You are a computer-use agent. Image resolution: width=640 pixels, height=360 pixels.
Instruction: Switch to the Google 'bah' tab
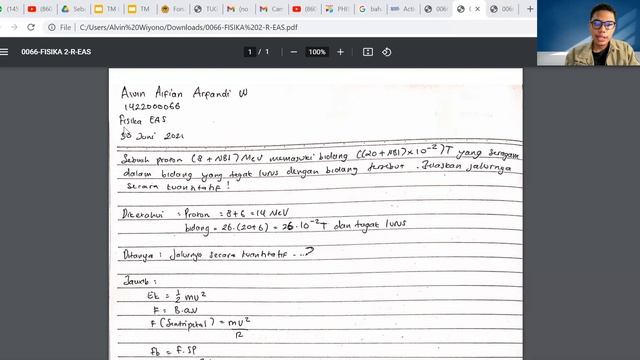(x=371, y=9)
